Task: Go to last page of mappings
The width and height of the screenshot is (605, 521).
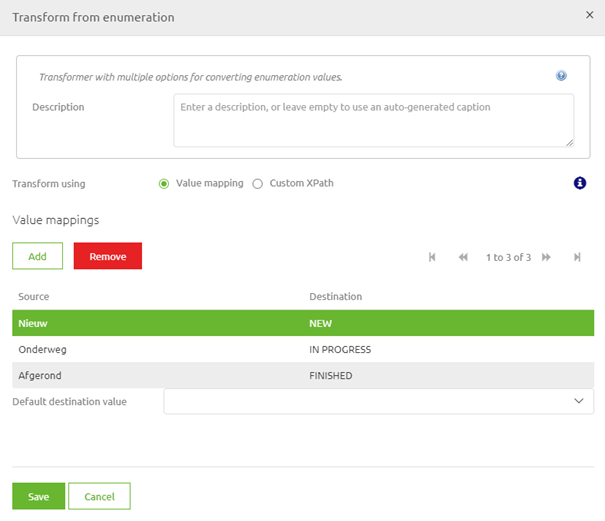Action: 578,257
